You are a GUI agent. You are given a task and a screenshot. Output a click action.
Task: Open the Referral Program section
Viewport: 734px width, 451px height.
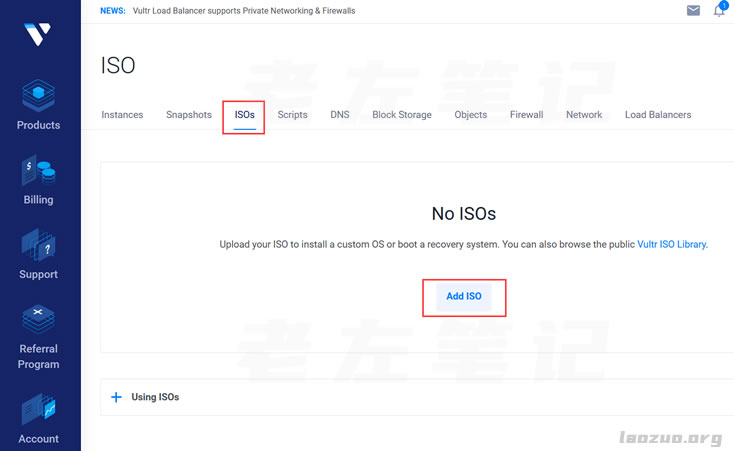[38, 337]
